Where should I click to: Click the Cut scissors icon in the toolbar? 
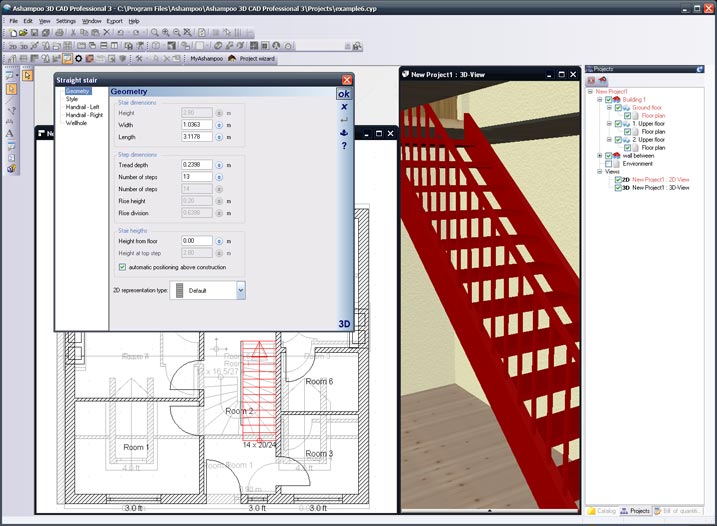coord(73,33)
